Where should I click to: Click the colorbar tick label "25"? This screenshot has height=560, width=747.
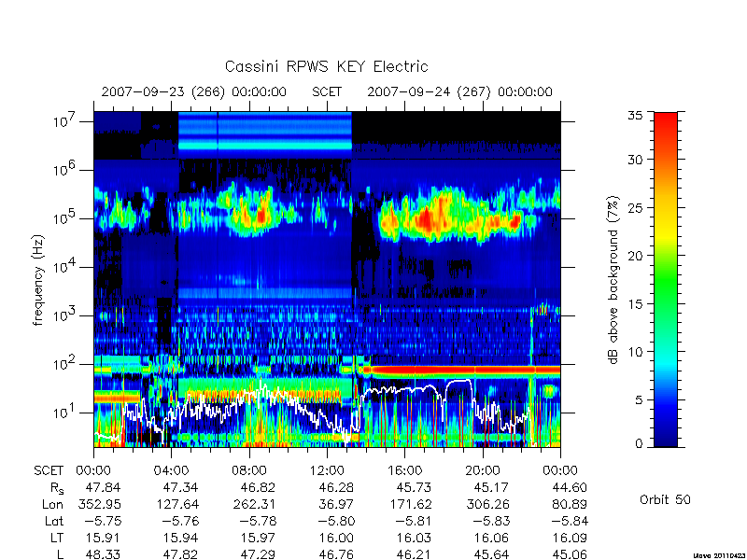point(635,208)
